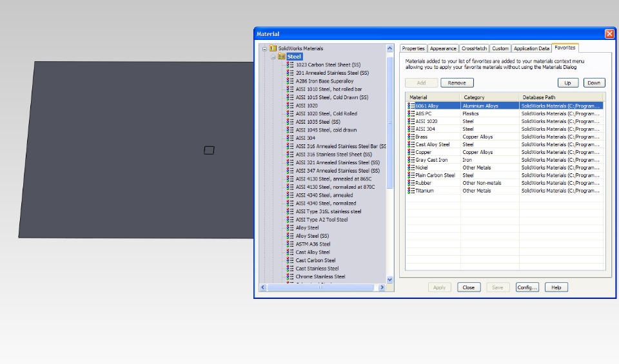The height and width of the screenshot is (364, 619).
Task: Click icon of Copper favorite row
Action: coord(411,152)
